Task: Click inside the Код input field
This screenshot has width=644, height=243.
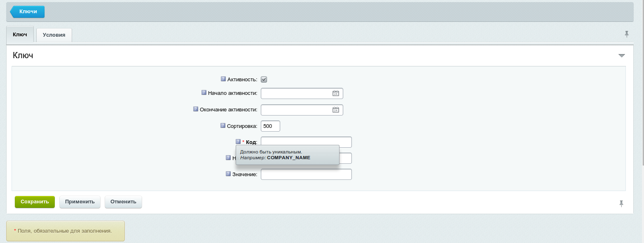Action: (306, 142)
